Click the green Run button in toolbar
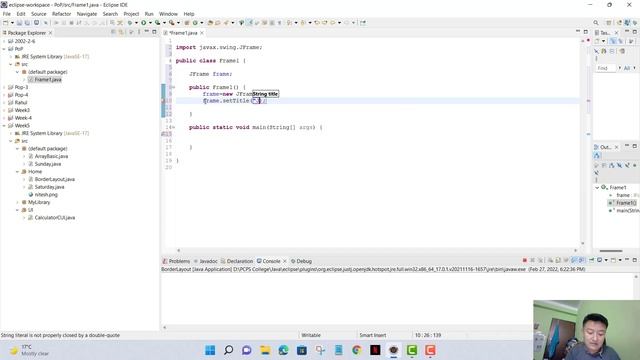This screenshot has height=360, width=640. coord(144,23)
